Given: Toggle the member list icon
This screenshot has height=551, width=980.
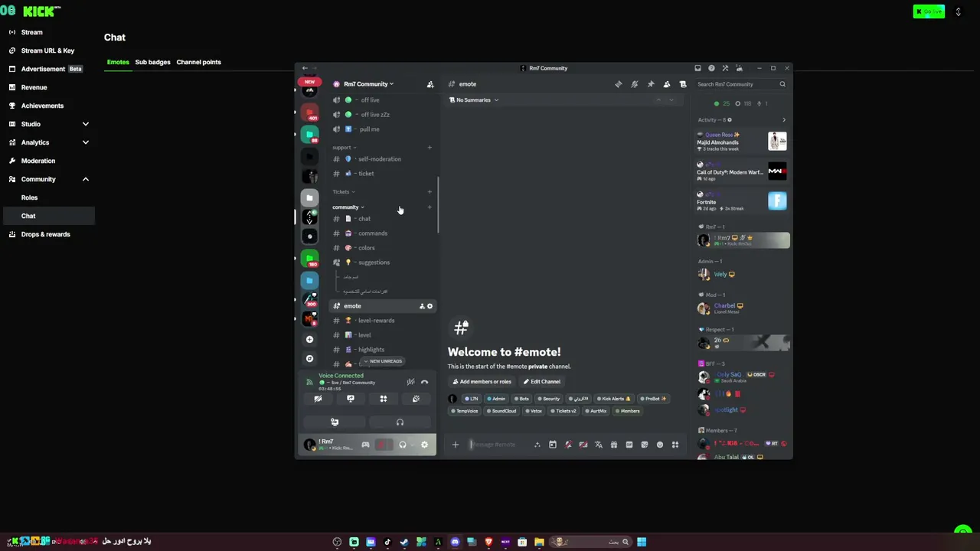Looking at the screenshot, I should pos(667,84).
